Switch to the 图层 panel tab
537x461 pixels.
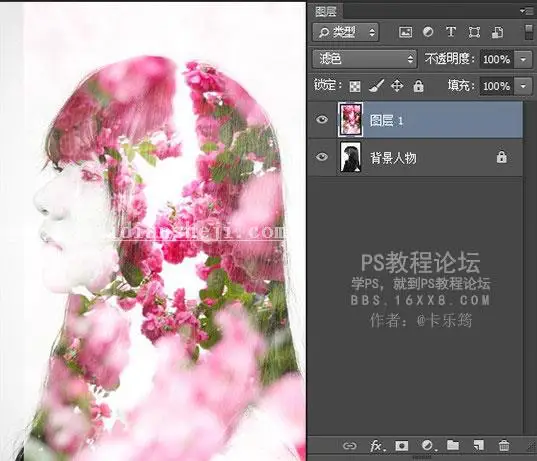pyautogui.click(x=326, y=11)
